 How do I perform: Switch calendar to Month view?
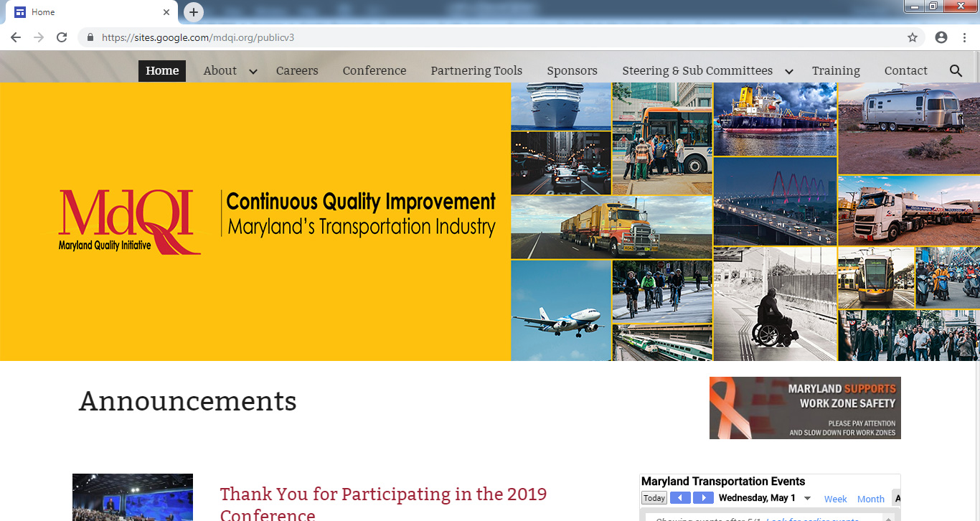[x=870, y=499]
